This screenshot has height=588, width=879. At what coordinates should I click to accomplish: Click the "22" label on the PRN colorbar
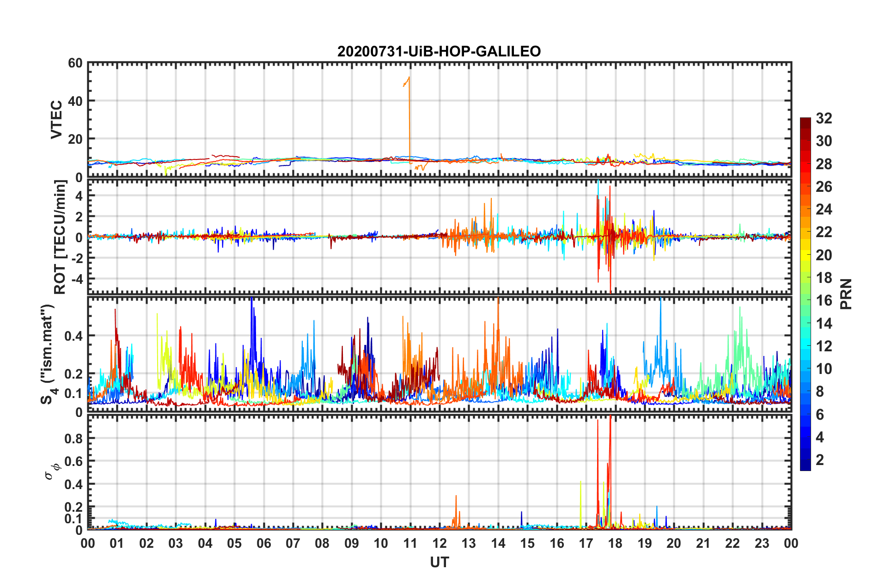pos(824,232)
